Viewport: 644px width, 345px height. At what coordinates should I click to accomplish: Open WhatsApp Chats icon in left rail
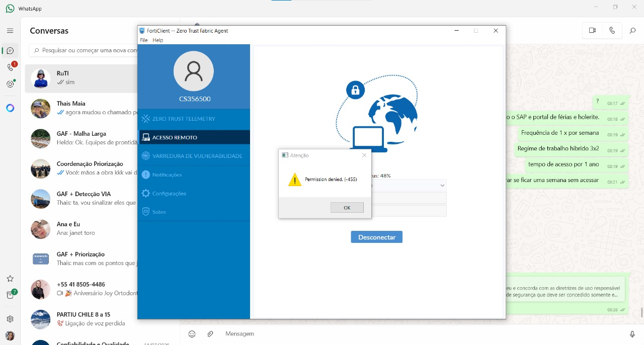tap(10, 51)
